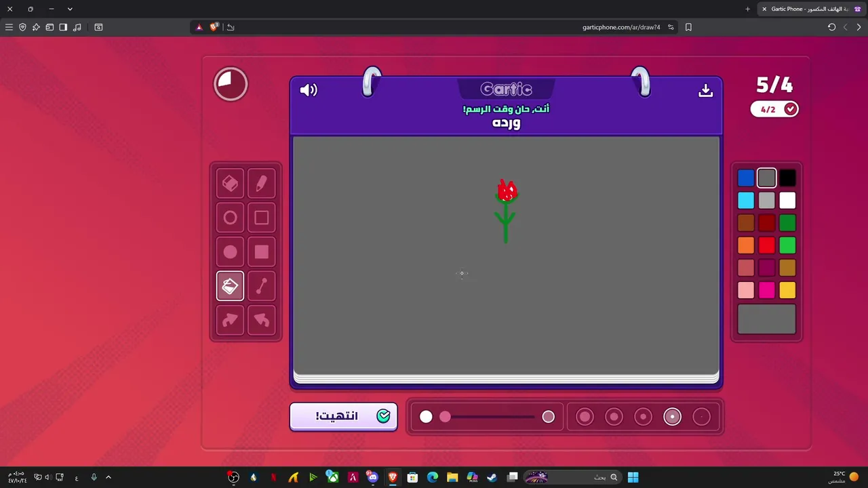The height and width of the screenshot is (488, 868).
Task: Click the round timer clock
Action: pos(231,84)
